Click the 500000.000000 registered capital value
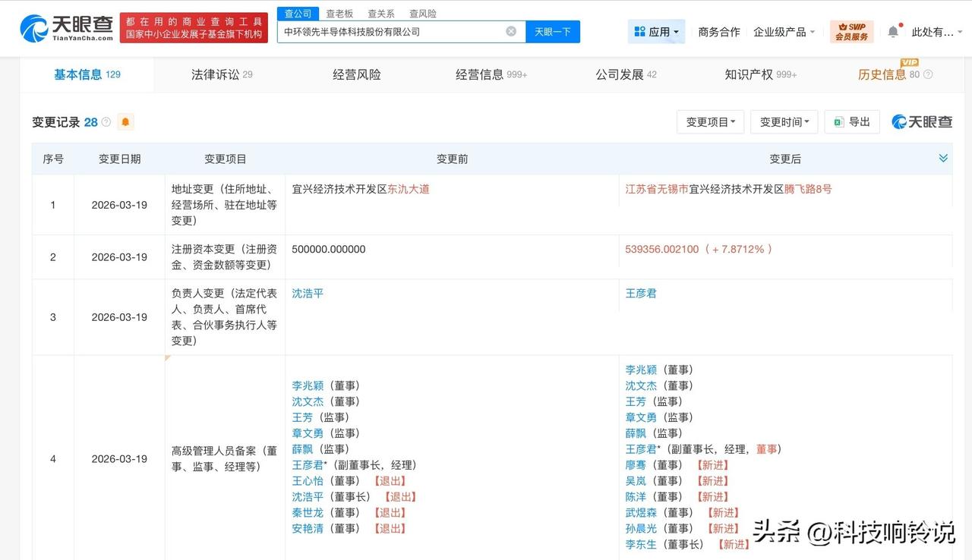Image resolution: width=972 pixels, height=560 pixels. tap(329, 249)
